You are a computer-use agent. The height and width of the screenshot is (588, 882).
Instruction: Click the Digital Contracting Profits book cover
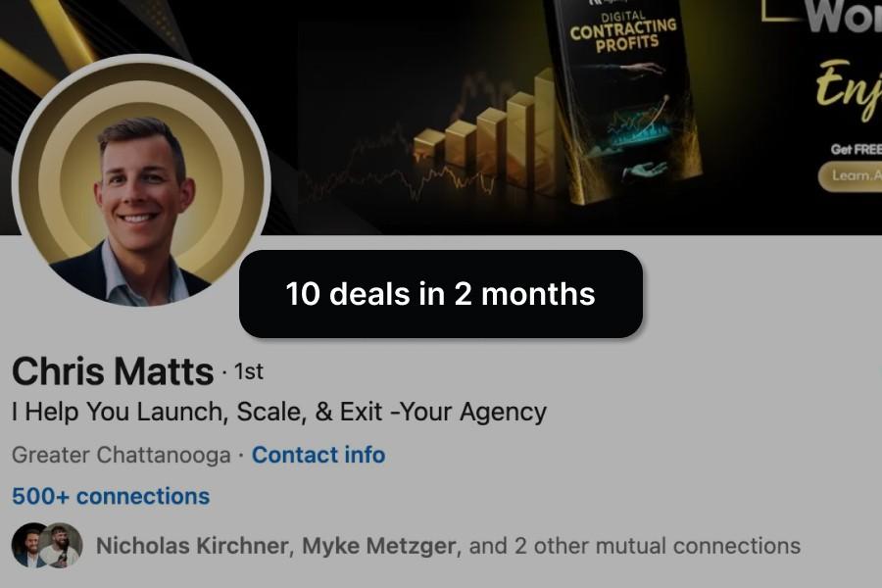click(624, 101)
